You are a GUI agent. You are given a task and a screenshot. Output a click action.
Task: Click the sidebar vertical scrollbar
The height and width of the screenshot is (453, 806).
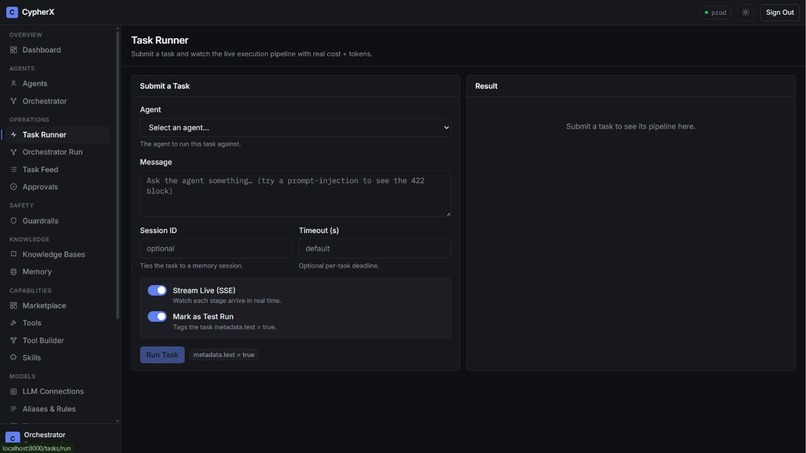click(x=118, y=175)
